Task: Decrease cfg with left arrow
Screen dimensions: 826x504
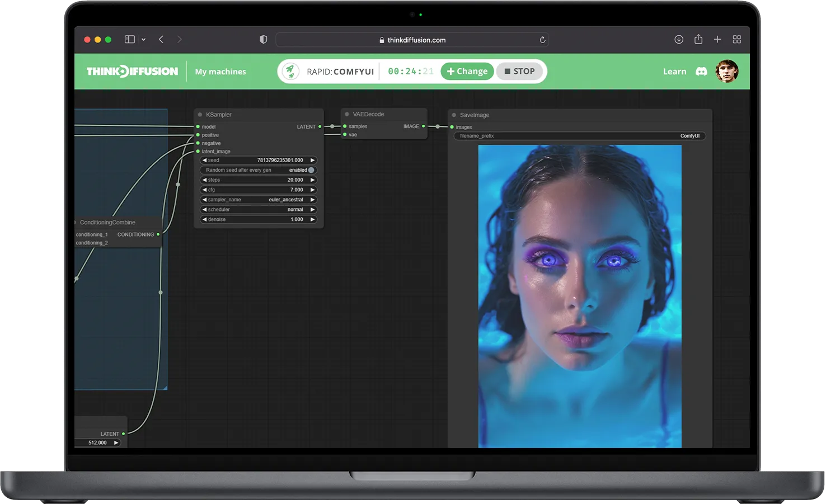Action: [204, 190]
